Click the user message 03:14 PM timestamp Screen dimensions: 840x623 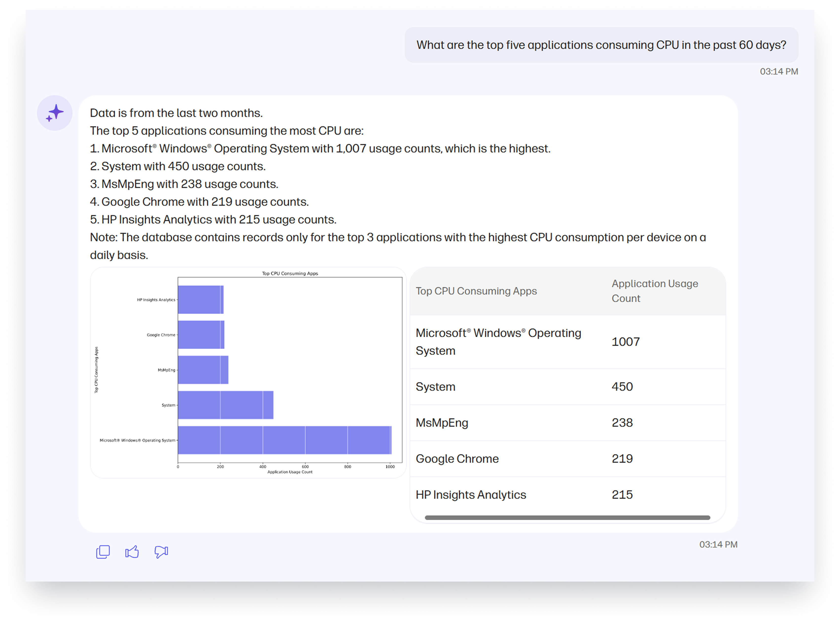tap(779, 72)
